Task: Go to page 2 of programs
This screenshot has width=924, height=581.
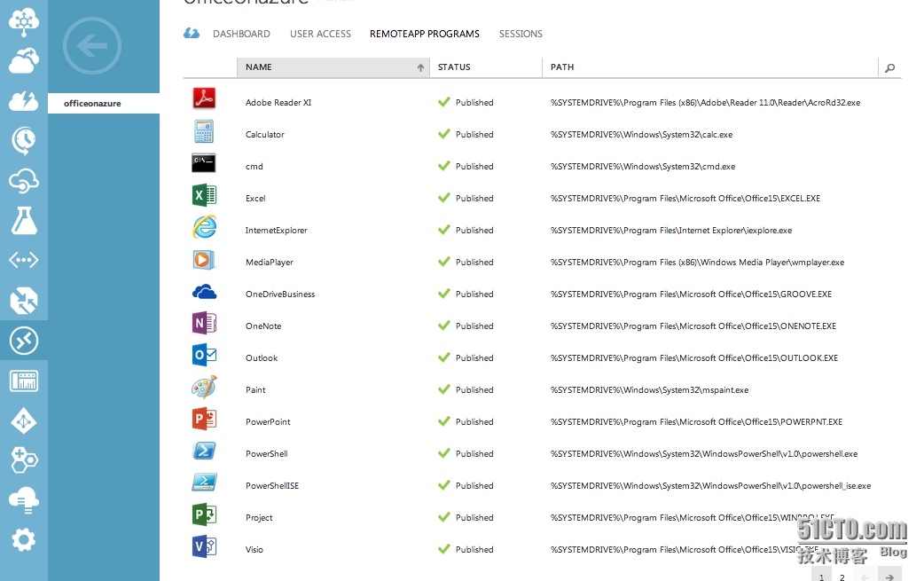Action: (842, 577)
